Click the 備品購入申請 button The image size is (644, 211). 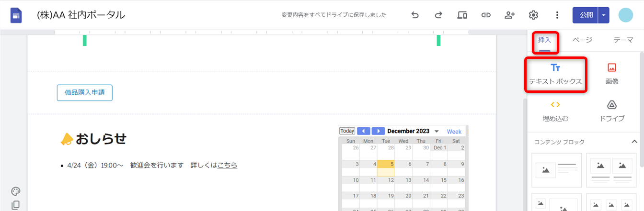(x=85, y=93)
